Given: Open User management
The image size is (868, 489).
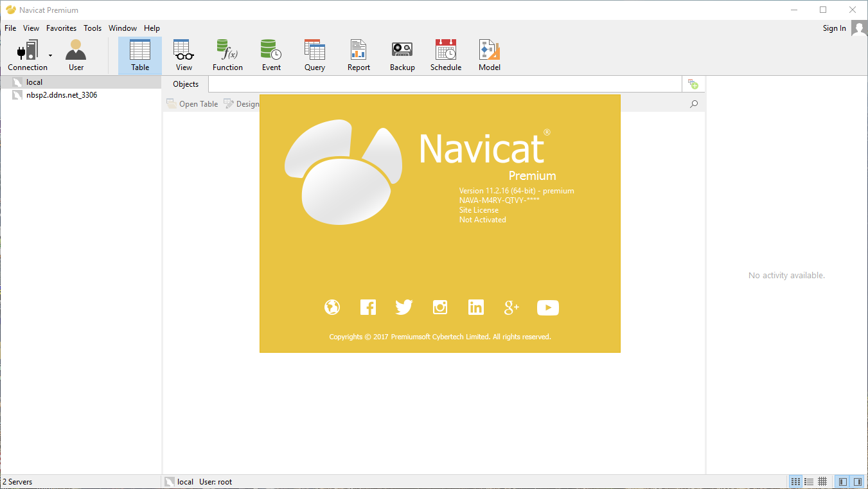Looking at the screenshot, I should click(x=75, y=55).
